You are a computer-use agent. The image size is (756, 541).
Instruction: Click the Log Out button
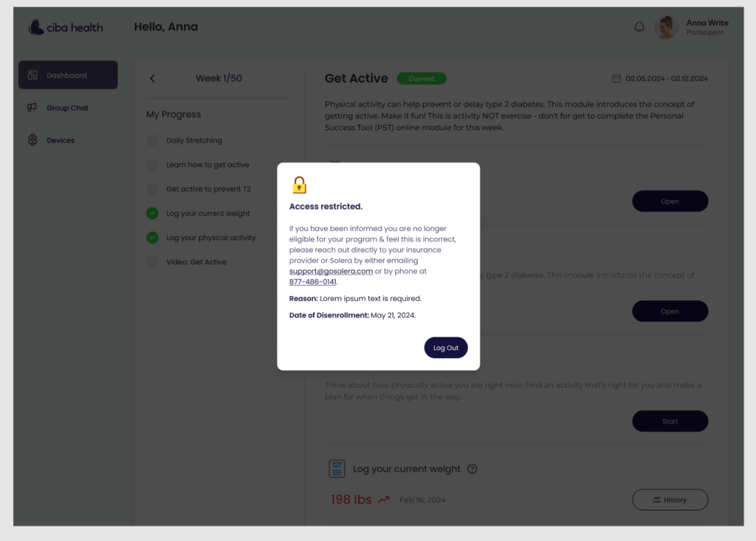[x=445, y=348]
